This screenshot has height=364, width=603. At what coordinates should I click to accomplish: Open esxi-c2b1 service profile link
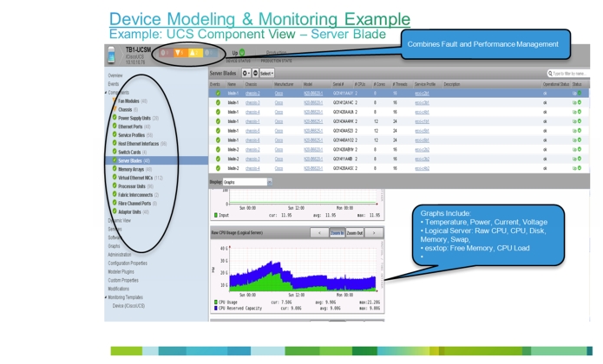coord(422,94)
